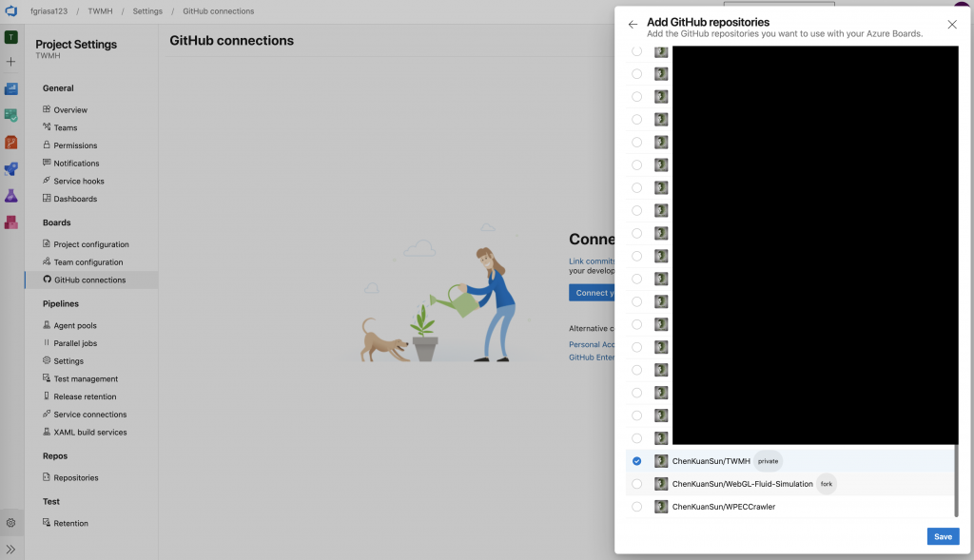Click the plus add new icon

(x=11, y=62)
